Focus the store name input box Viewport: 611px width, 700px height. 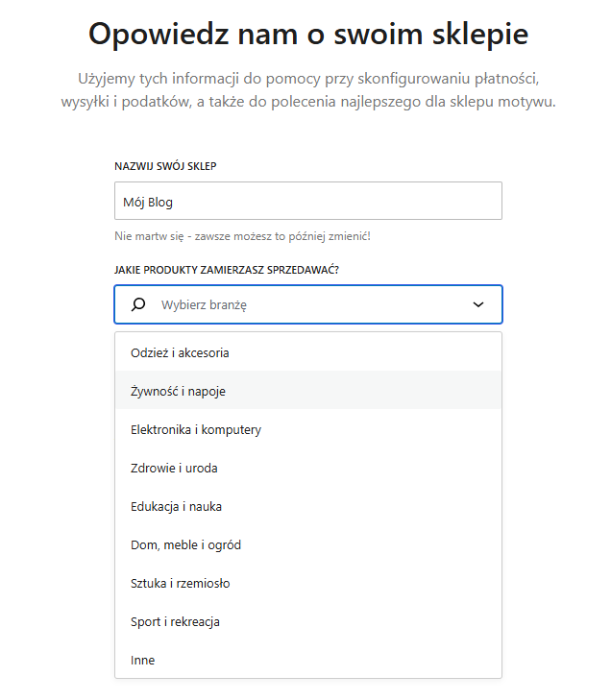384,202
